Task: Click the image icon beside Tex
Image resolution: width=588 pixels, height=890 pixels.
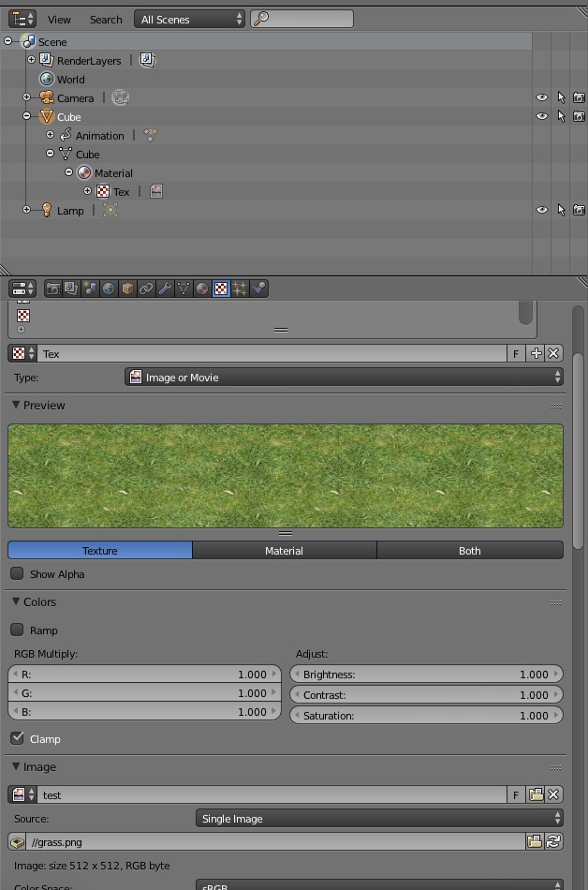Action: tap(156, 191)
